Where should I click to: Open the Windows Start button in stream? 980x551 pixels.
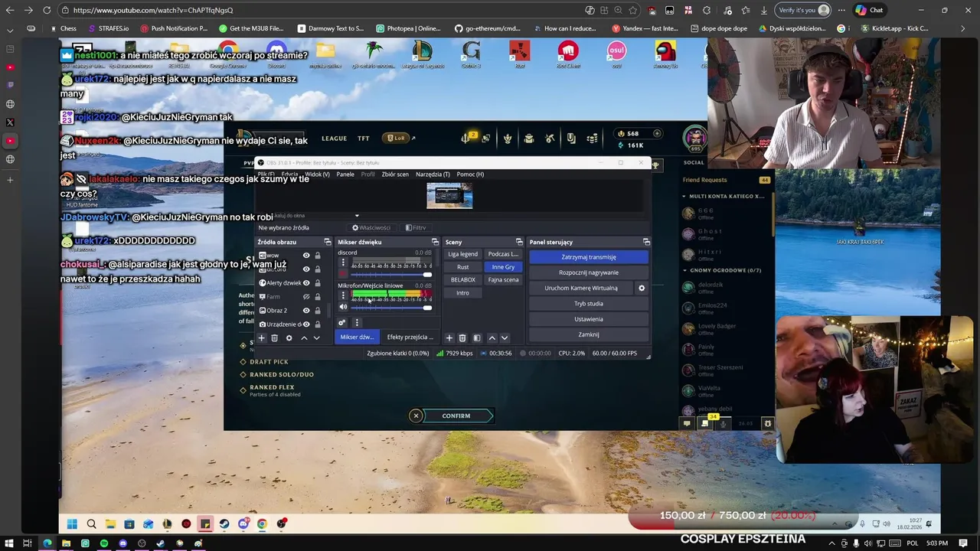tap(72, 524)
